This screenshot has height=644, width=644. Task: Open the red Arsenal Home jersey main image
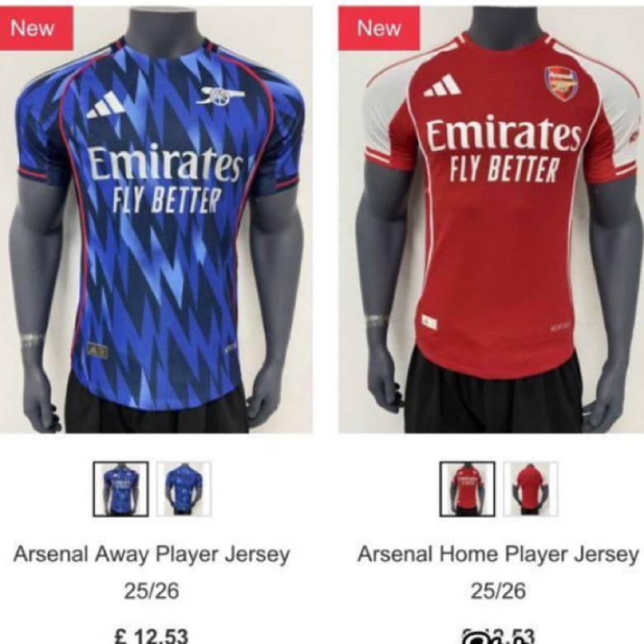pos(491,219)
